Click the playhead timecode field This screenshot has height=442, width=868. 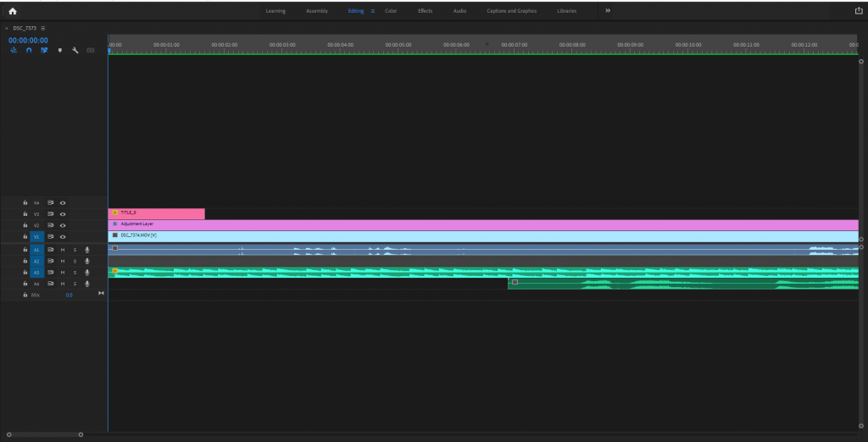point(28,39)
